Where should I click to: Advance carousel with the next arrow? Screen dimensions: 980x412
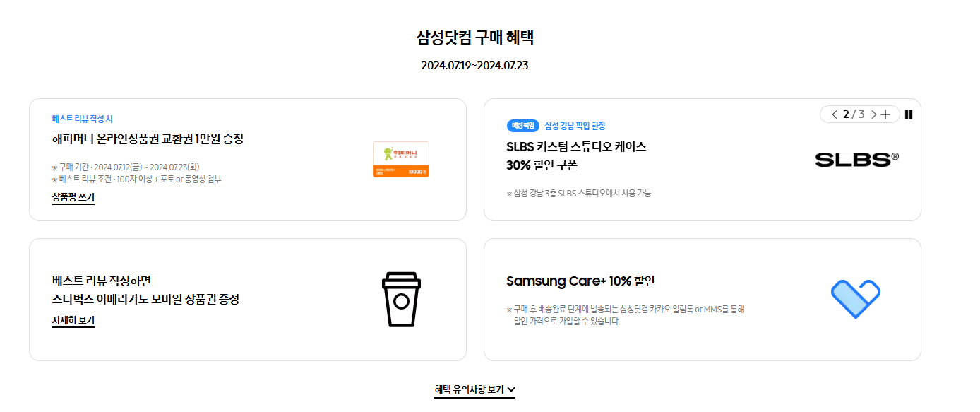click(x=874, y=114)
